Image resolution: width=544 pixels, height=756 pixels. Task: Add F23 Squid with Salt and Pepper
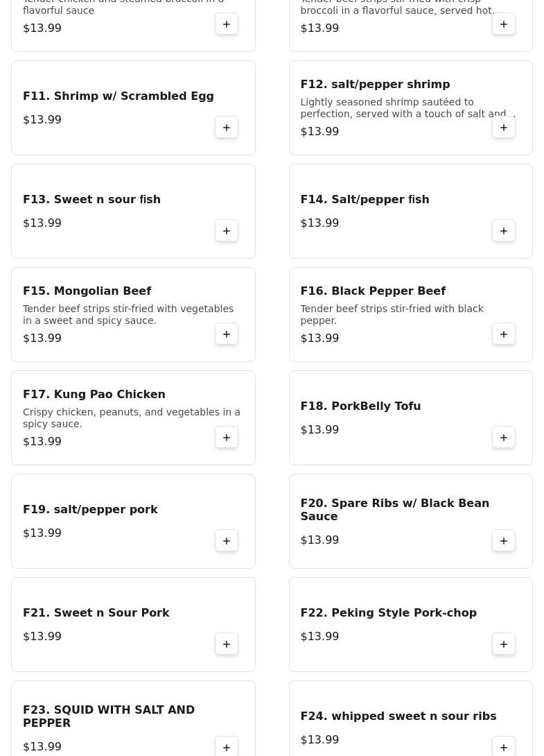click(227, 747)
